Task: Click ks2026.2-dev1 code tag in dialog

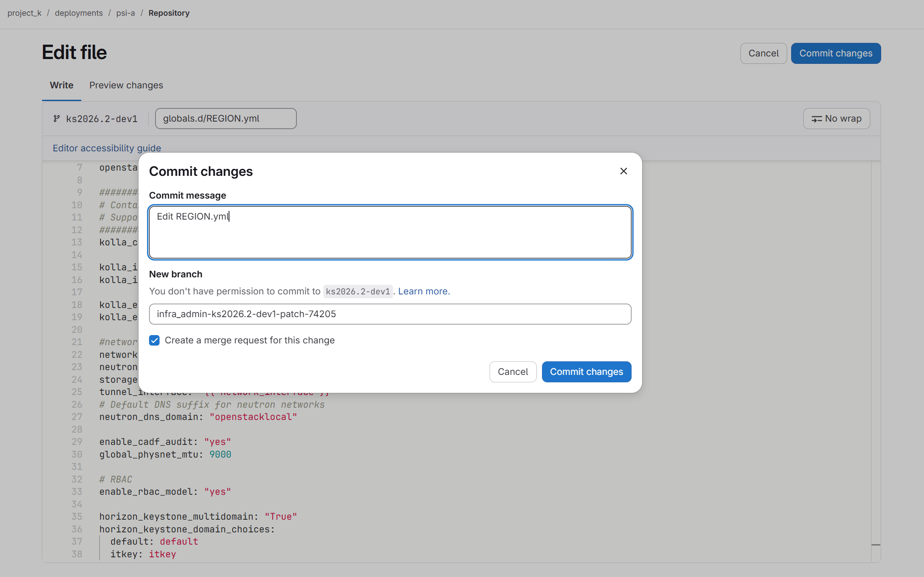Action: tap(358, 291)
